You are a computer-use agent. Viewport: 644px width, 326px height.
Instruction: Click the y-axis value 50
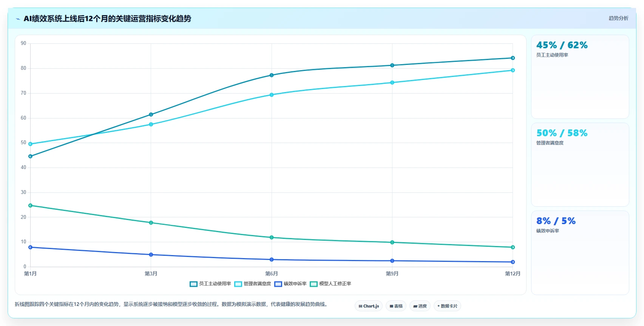(x=23, y=143)
